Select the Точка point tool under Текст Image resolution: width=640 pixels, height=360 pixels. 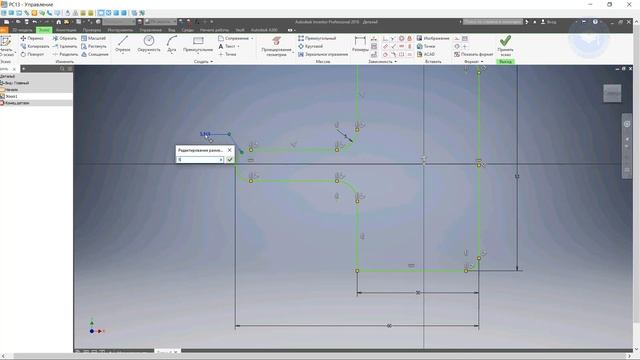click(x=227, y=54)
